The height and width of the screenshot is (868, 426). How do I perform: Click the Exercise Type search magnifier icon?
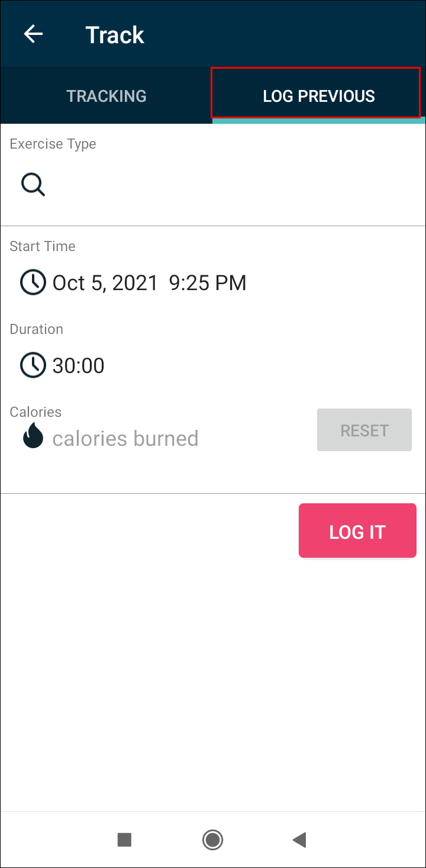(x=33, y=185)
